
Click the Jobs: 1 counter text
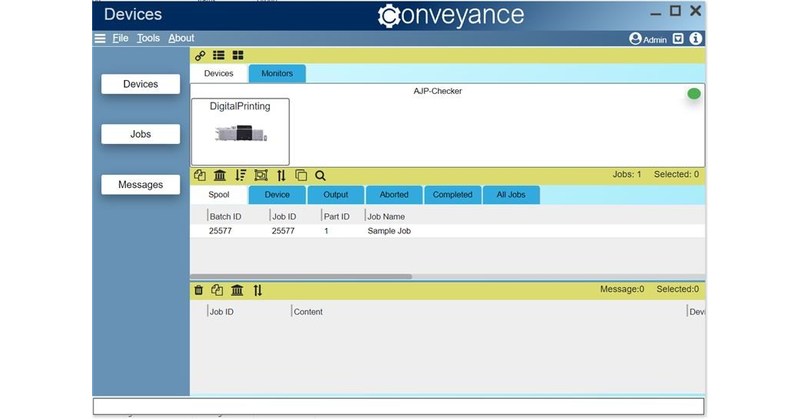pyautogui.click(x=627, y=174)
